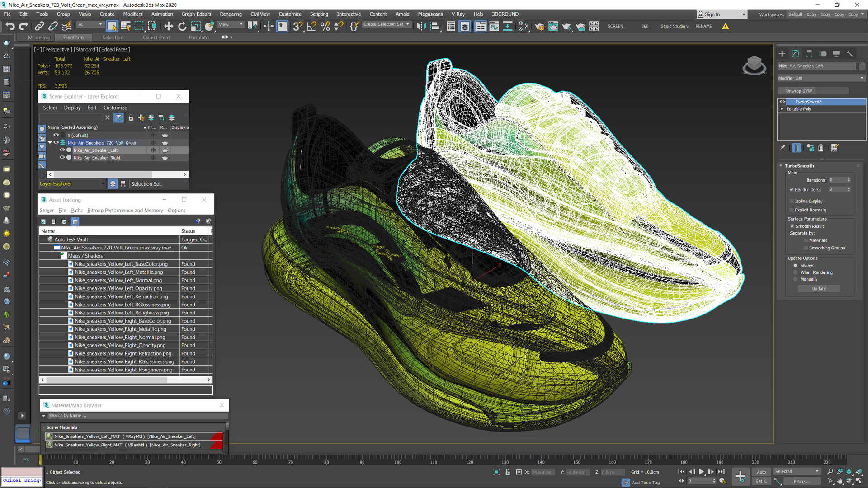Collapse the Scene Materials group
Screen dimensions: 868x488
click(44, 427)
